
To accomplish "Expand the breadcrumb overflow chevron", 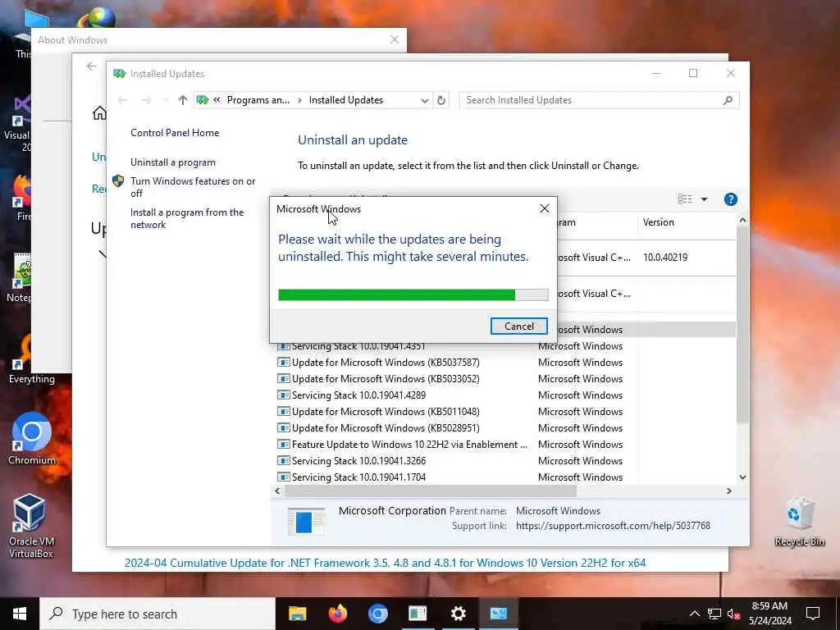I will [217, 100].
